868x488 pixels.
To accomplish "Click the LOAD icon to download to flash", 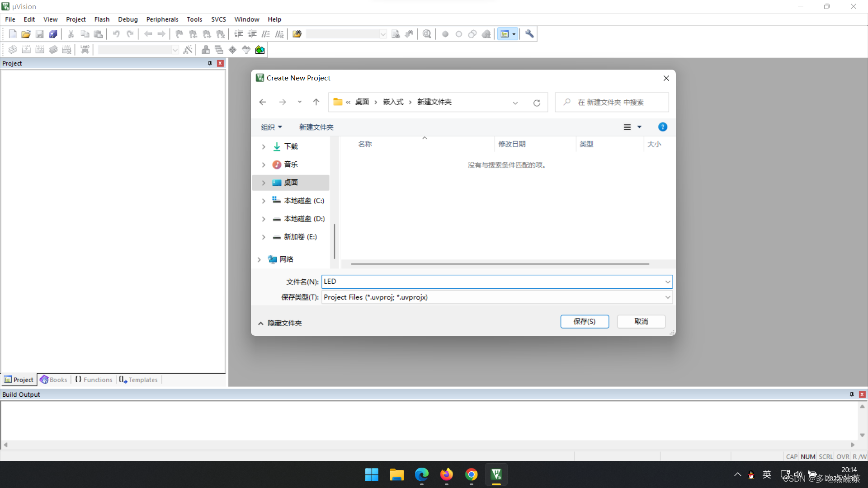I will click(85, 49).
